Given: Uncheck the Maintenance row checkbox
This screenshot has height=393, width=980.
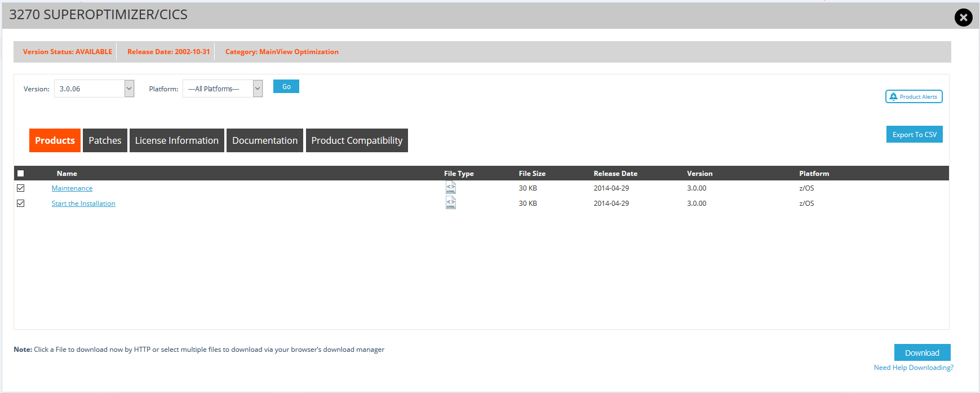Looking at the screenshot, I should (x=21, y=188).
